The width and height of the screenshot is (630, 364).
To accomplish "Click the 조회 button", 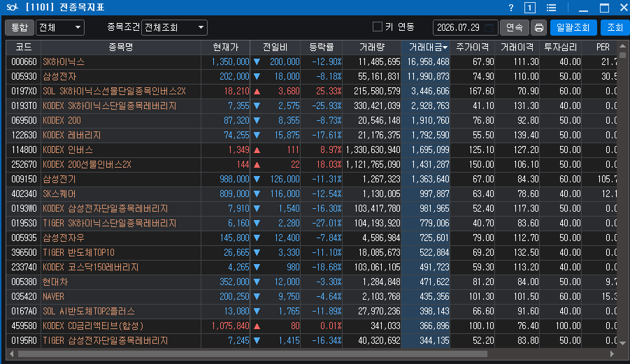I will (x=615, y=28).
